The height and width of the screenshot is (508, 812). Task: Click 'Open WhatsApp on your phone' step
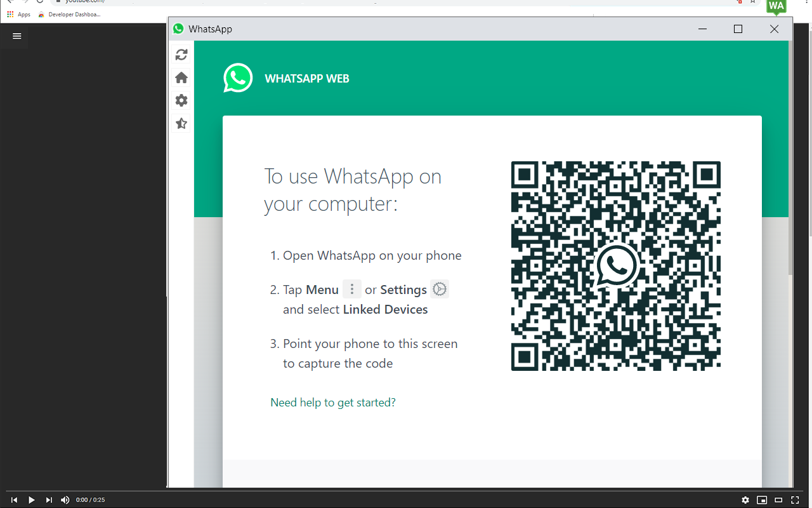(x=372, y=256)
